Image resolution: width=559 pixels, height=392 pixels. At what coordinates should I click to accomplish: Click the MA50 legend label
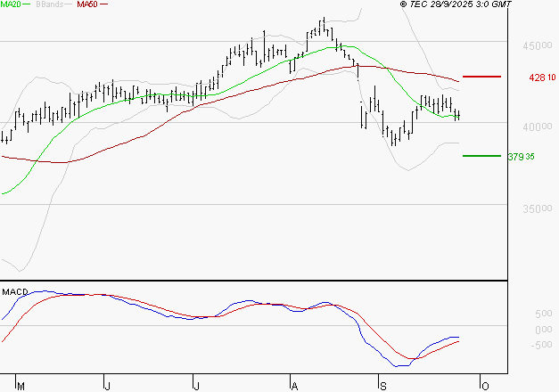point(87,4)
